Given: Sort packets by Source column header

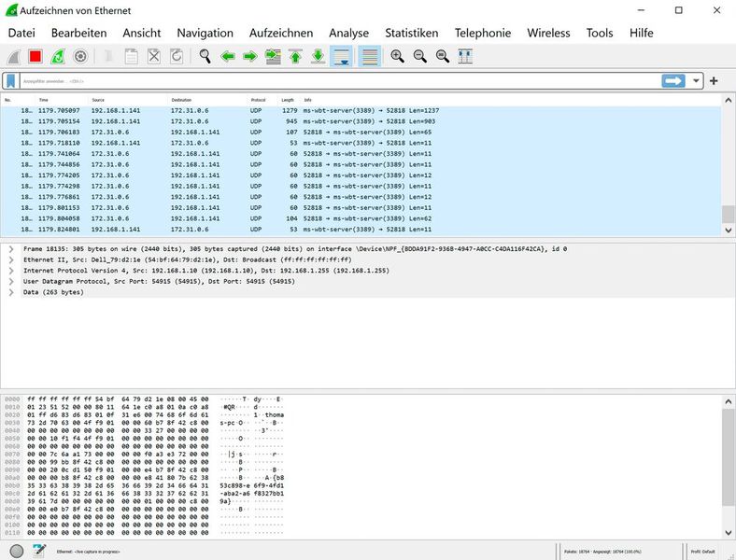Looking at the screenshot, I should pos(128,100).
